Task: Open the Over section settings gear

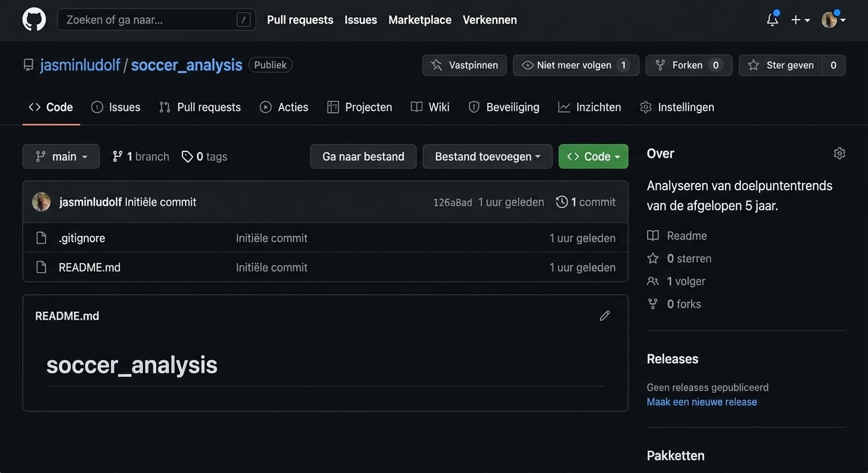Action: [x=839, y=153]
